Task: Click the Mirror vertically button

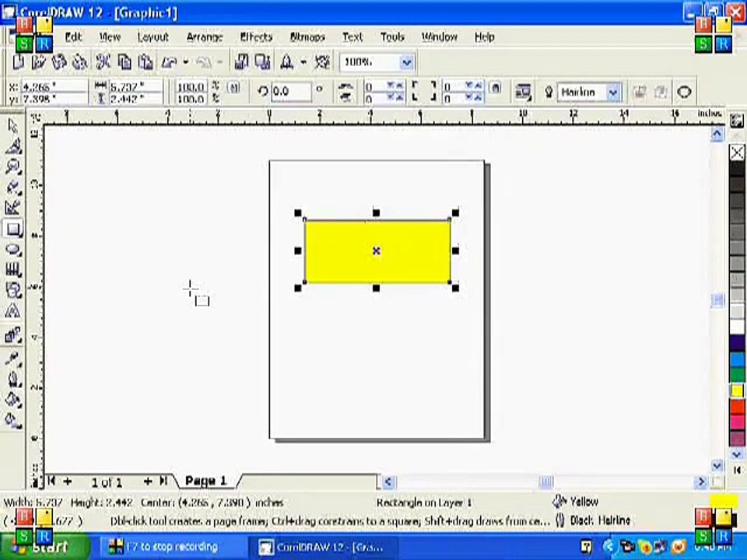Action: [x=345, y=97]
